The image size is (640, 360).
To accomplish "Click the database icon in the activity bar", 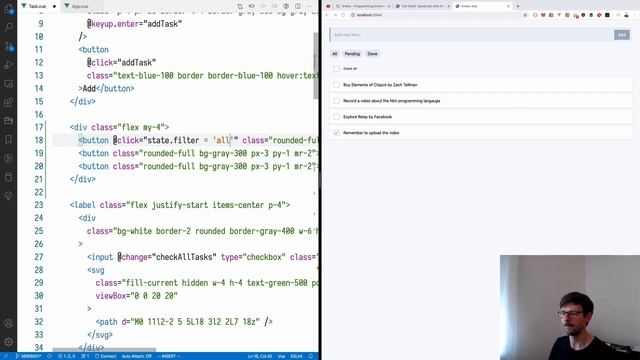I will [9, 177].
